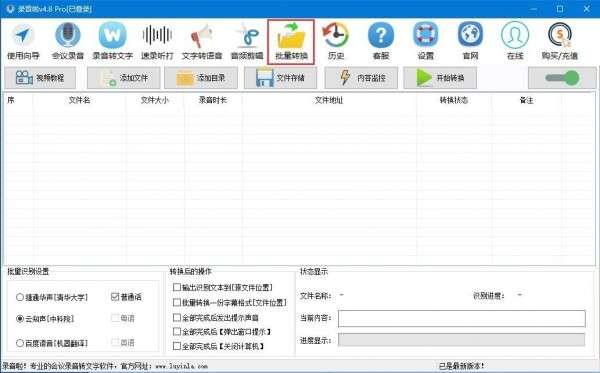Screen dimensions: 600x373
Task: View 历史 clock icon
Action: point(336,35)
